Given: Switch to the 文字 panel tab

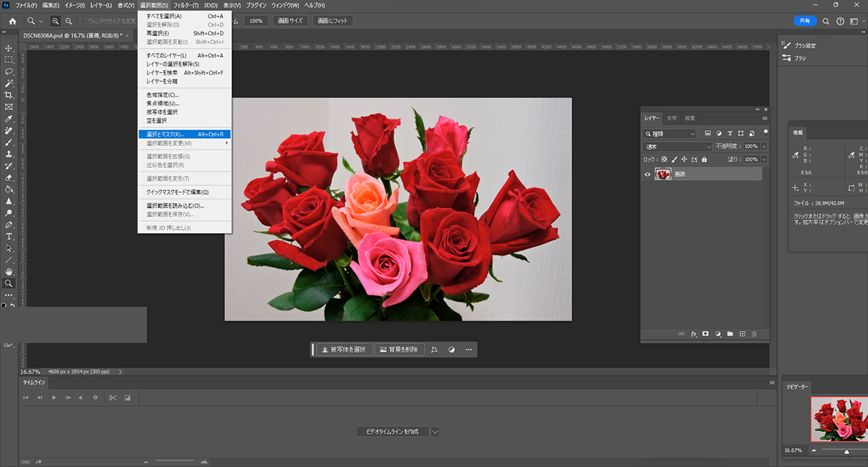Looking at the screenshot, I should point(672,118).
